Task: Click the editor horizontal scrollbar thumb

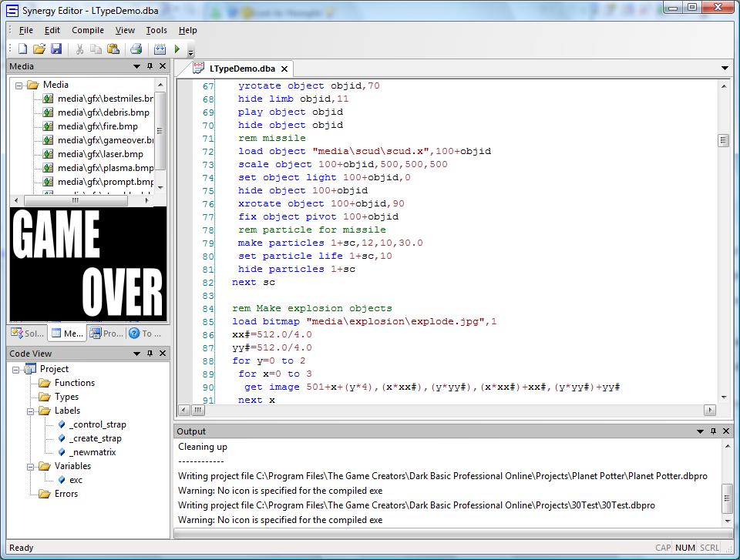Action: pos(198,411)
